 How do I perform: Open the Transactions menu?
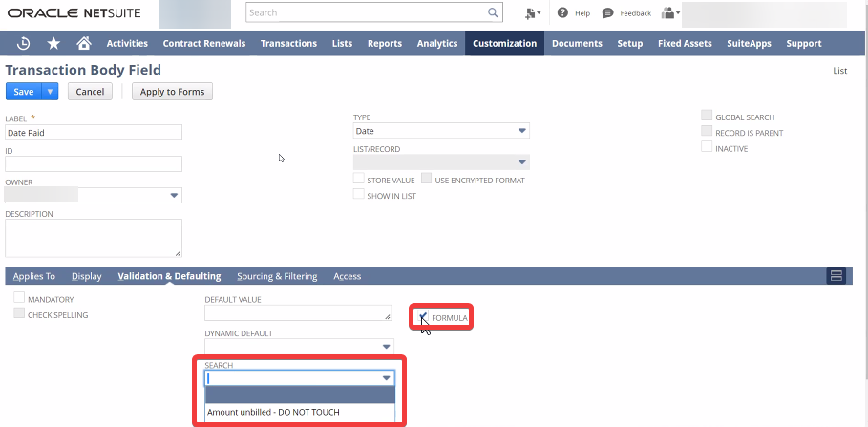288,43
